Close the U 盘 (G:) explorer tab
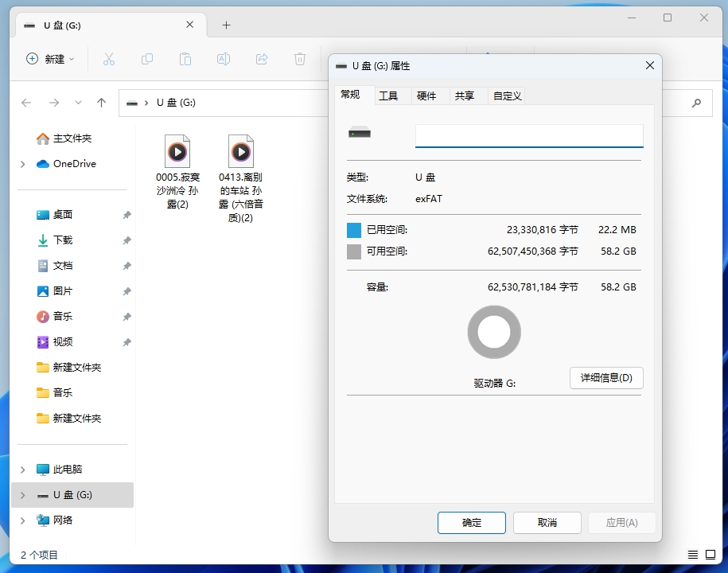Screen dimensions: 728x573 (x=190, y=25)
